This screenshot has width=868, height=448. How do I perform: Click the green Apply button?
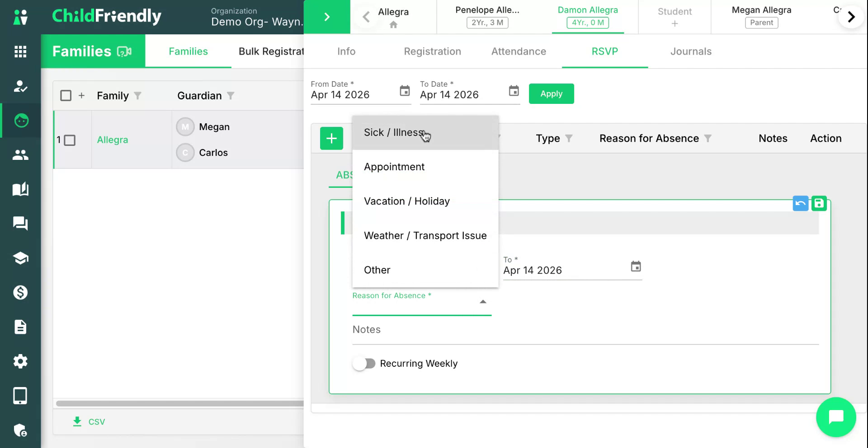tap(552, 94)
